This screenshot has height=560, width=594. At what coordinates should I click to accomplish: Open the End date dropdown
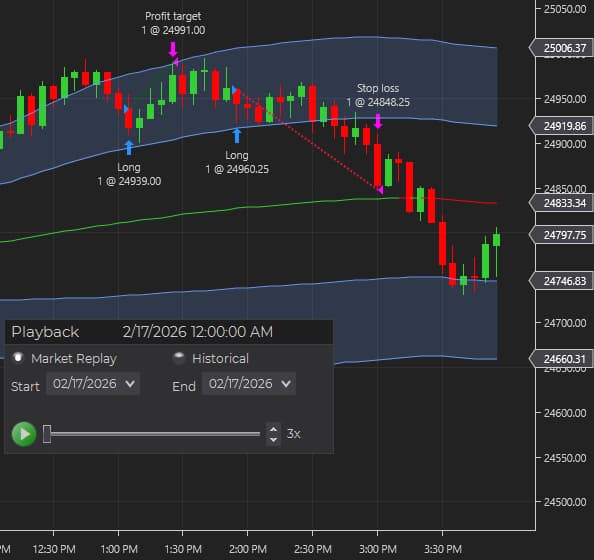[x=249, y=384]
